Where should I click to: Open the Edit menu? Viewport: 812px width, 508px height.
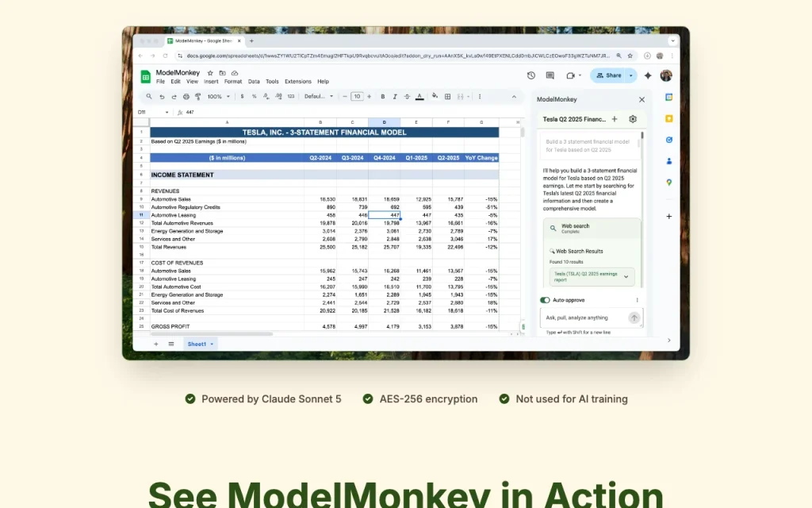pos(175,82)
